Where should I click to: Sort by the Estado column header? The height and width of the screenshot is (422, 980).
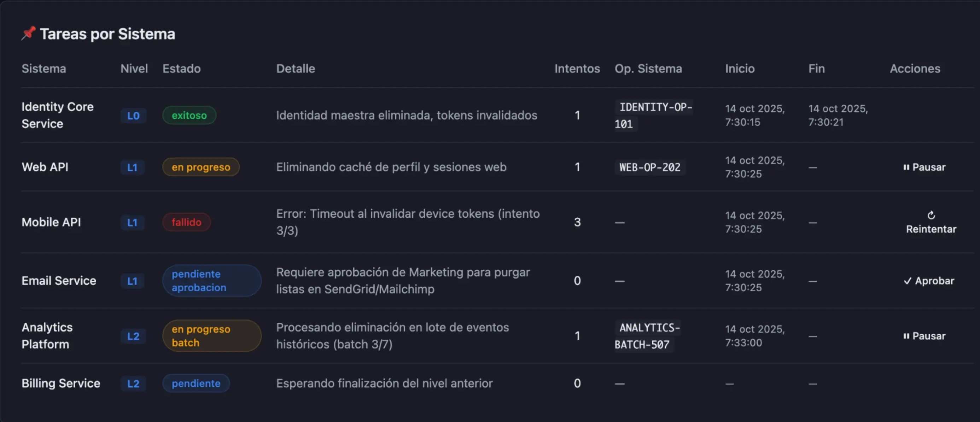point(181,69)
